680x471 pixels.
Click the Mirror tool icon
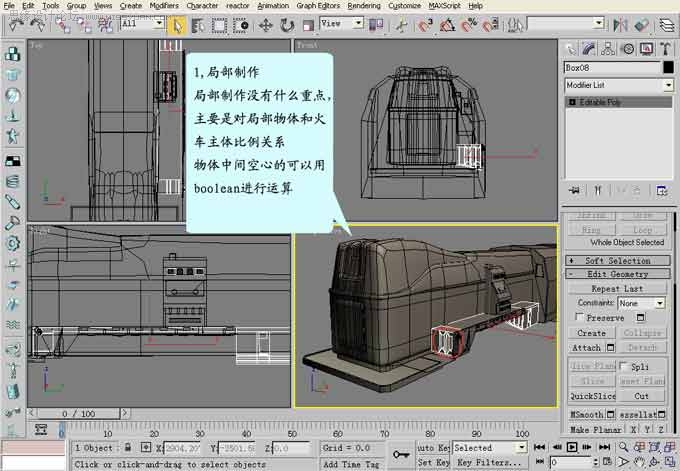coord(621,25)
